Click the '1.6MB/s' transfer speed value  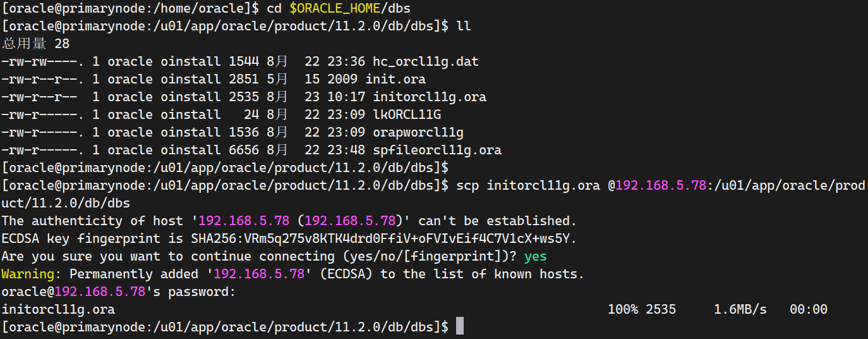point(740,309)
